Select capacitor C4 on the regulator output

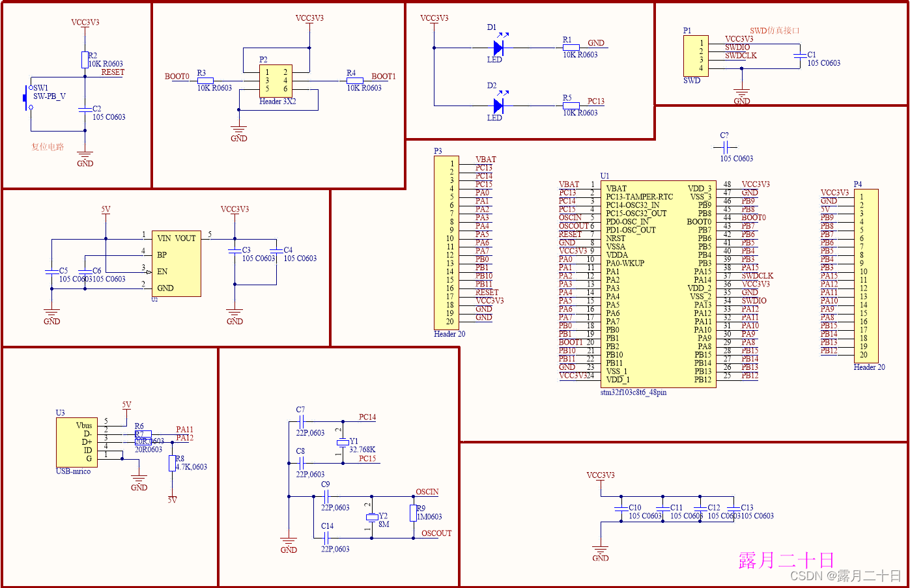(276, 251)
